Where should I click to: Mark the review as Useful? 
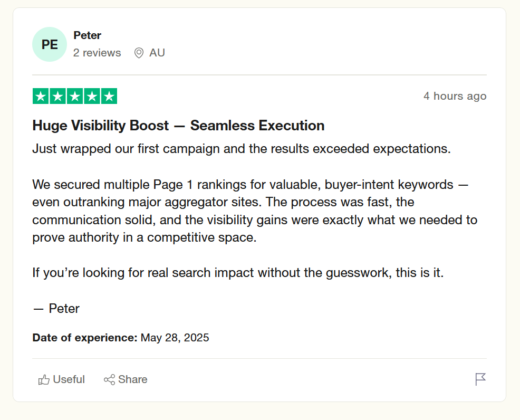click(x=69, y=379)
